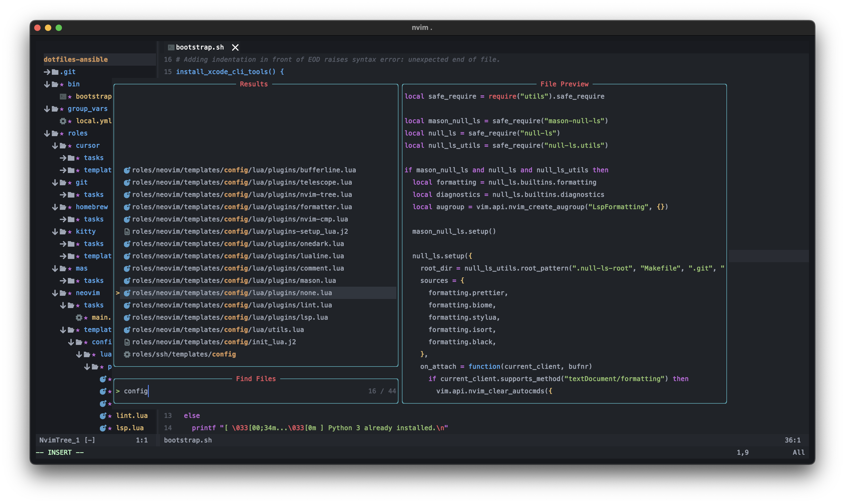Viewport: 845px width, 504px height.
Task: Click Lua icon of nvim-cmp.lua result
Action: [127, 219]
